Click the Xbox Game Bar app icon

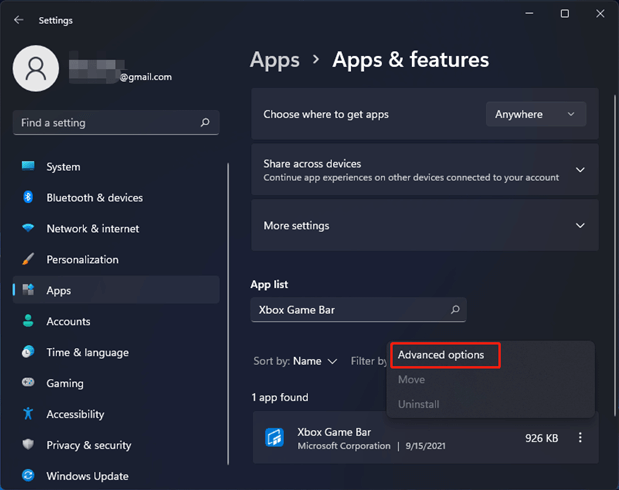[274, 437]
